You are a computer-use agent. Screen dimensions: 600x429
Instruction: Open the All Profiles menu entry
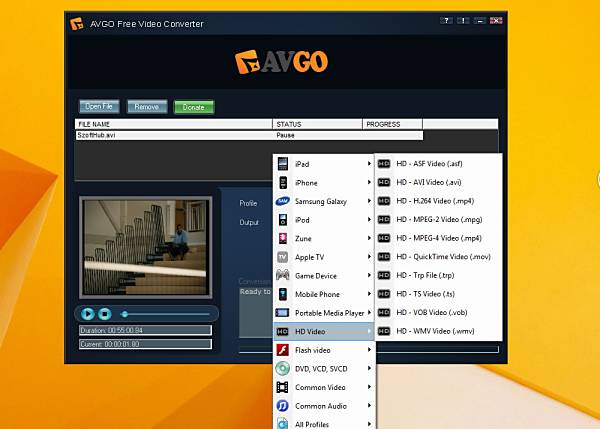pos(324,424)
